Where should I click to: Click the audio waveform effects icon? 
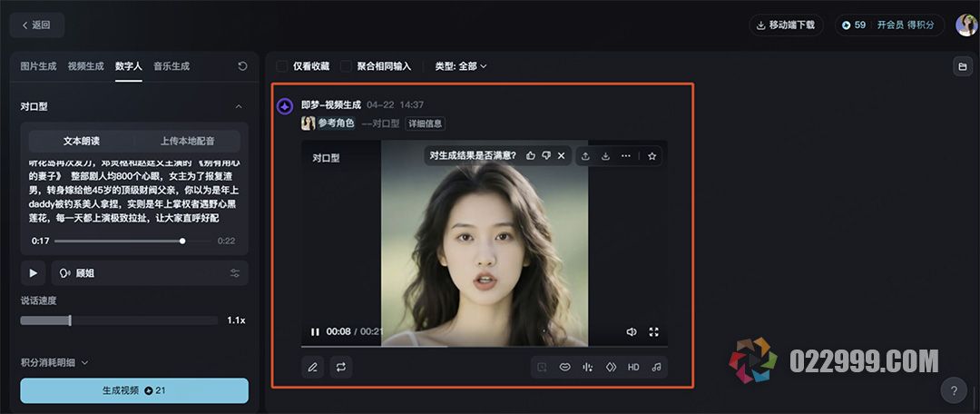tap(587, 367)
